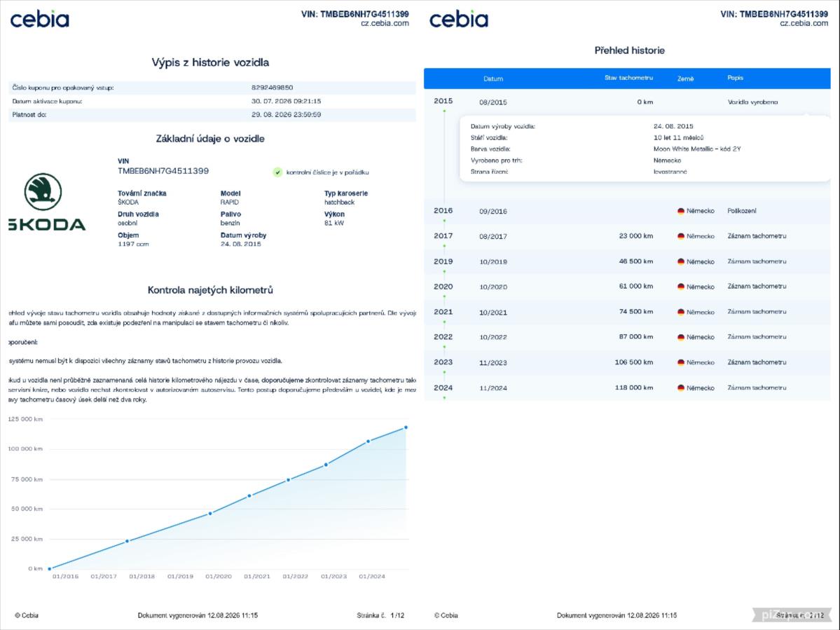Open cz.cebia.com link on left page

pos(385,24)
